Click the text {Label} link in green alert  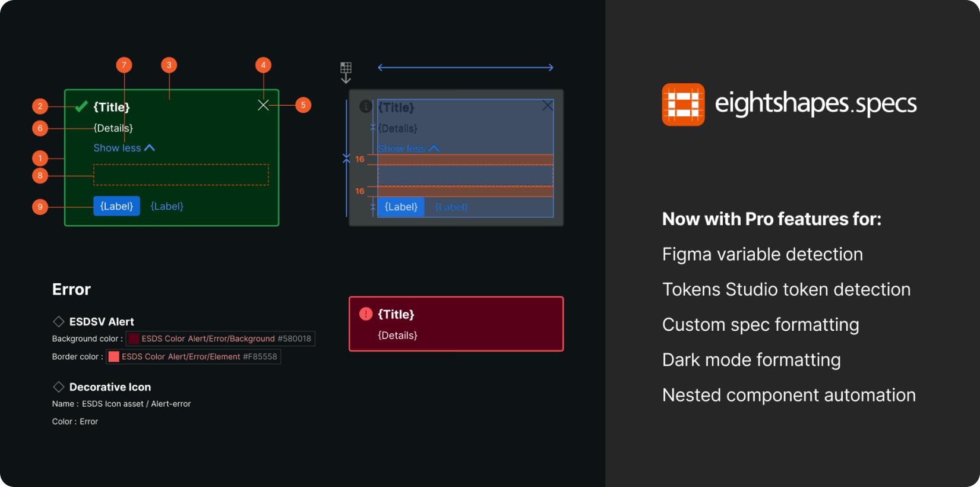(167, 206)
